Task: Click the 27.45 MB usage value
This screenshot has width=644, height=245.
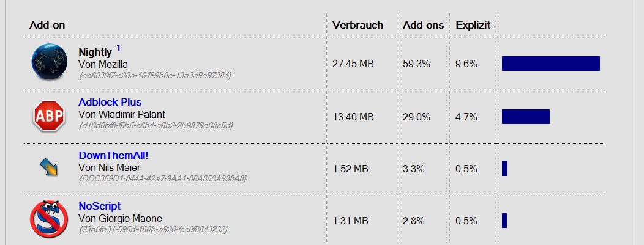Action: pos(353,64)
